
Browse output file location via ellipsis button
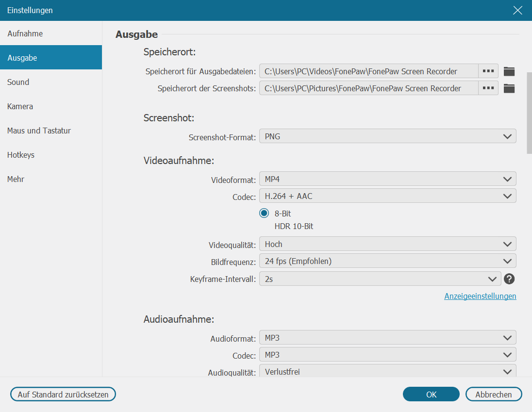[488, 71]
